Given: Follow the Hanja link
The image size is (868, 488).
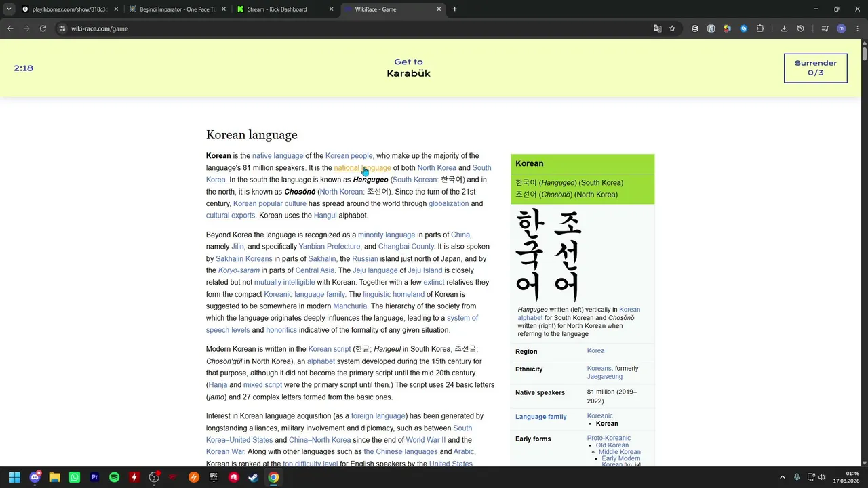Looking at the screenshot, I should [218, 385].
